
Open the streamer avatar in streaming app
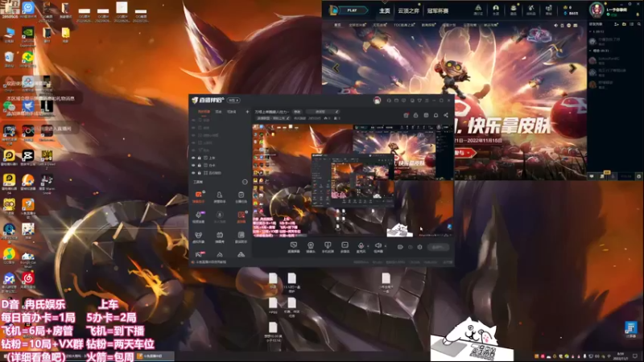[x=377, y=100]
